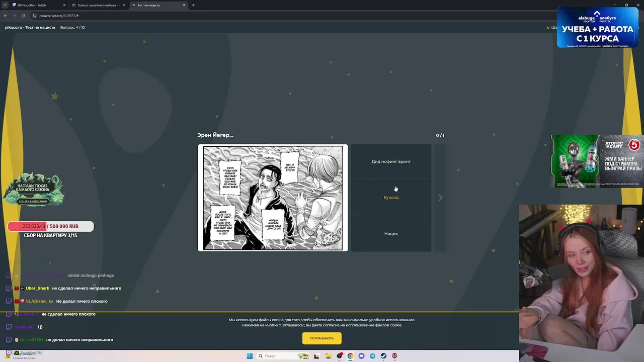The image size is (644, 362).
Task: Go to next question arrow
Action: click(x=440, y=198)
